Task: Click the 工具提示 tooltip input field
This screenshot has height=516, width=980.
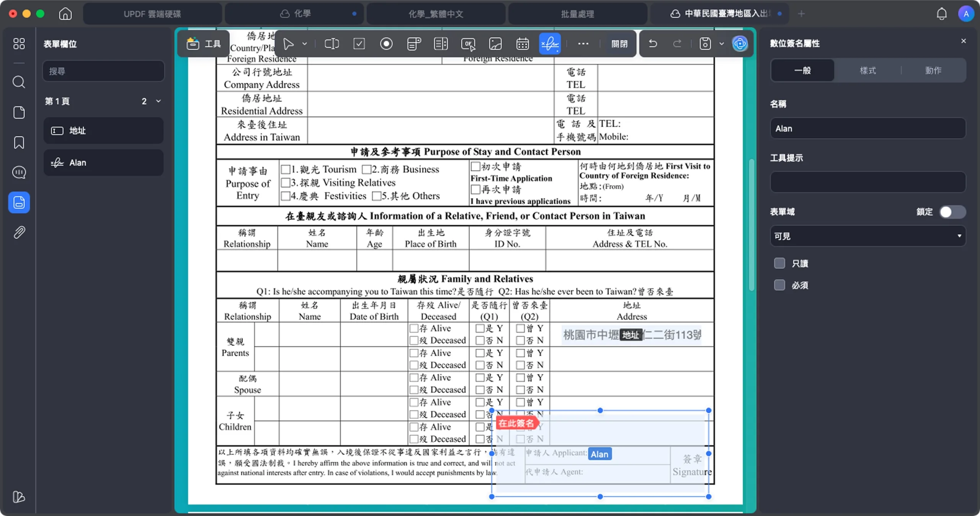Action: click(x=867, y=182)
